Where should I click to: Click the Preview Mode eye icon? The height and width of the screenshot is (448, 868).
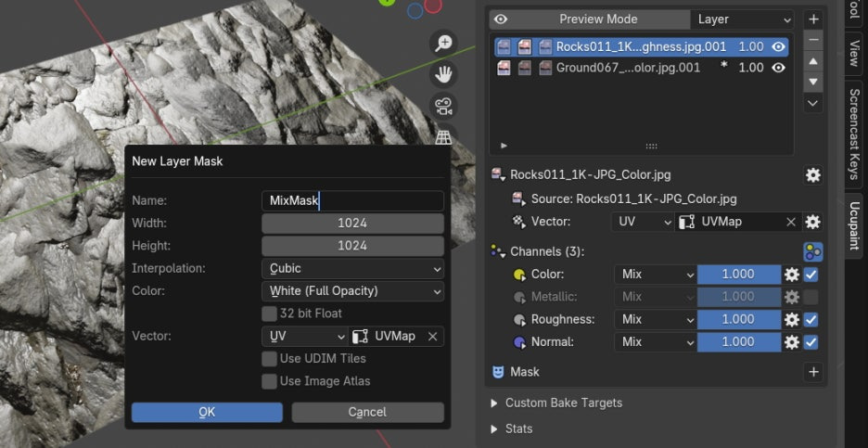pyautogui.click(x=501, y=19)
